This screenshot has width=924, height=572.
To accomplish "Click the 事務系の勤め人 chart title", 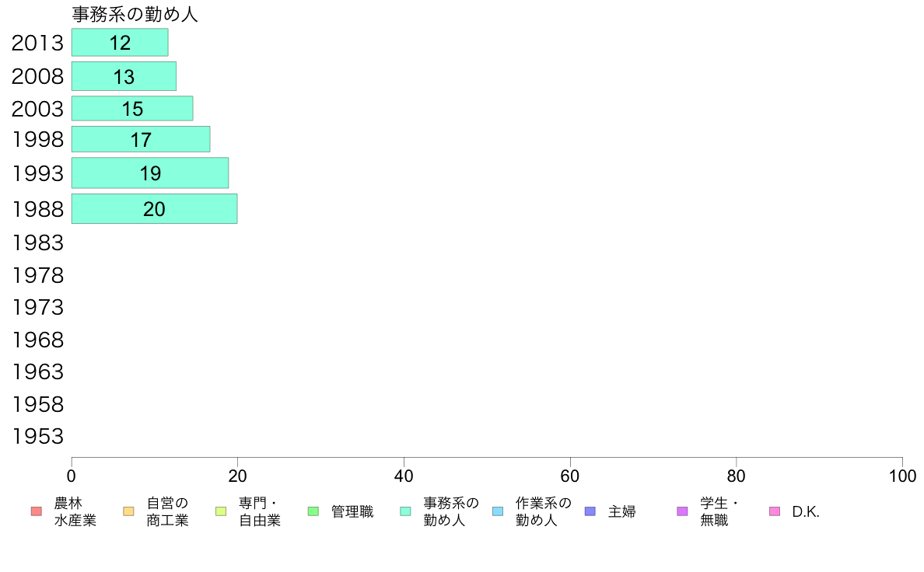I will pyautogui.click(x=135, y=14).
